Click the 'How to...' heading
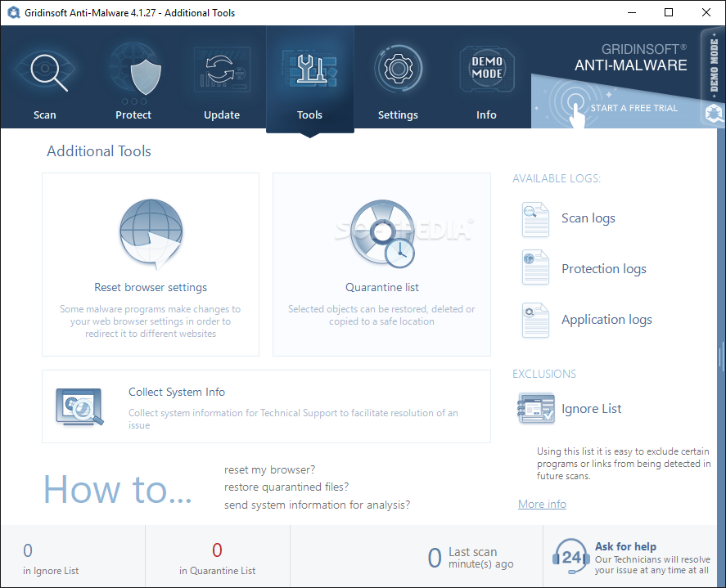726x588 pixels. tap(118, 490)
